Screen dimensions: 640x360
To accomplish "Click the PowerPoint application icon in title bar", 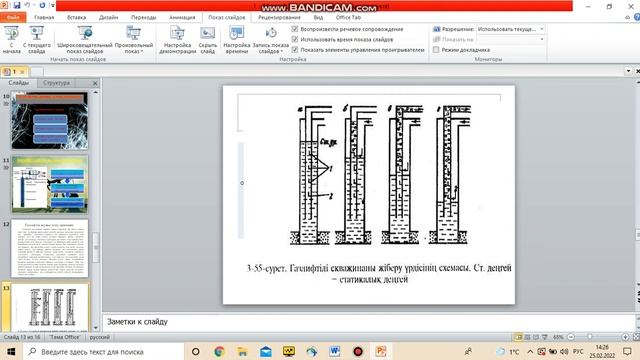I will coord(4,5).
